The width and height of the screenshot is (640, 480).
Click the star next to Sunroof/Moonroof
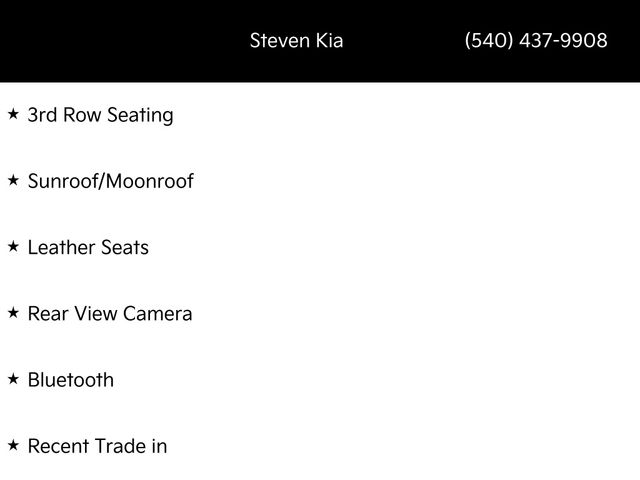pos(13,181)
